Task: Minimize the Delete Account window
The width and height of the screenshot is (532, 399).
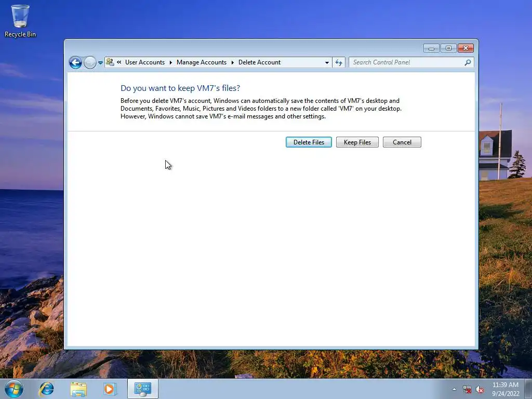Action: 431,48
